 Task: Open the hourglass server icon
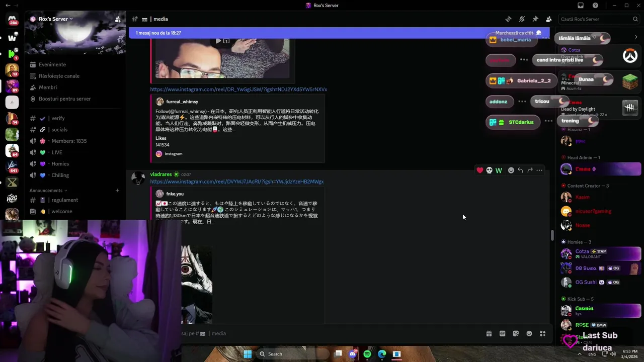12,182
